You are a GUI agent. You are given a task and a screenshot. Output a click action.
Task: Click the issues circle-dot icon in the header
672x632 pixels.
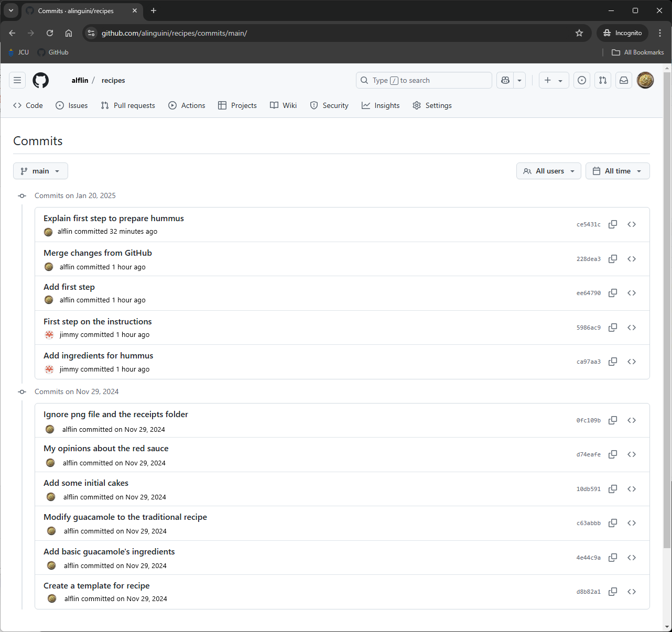click(582, 80)
